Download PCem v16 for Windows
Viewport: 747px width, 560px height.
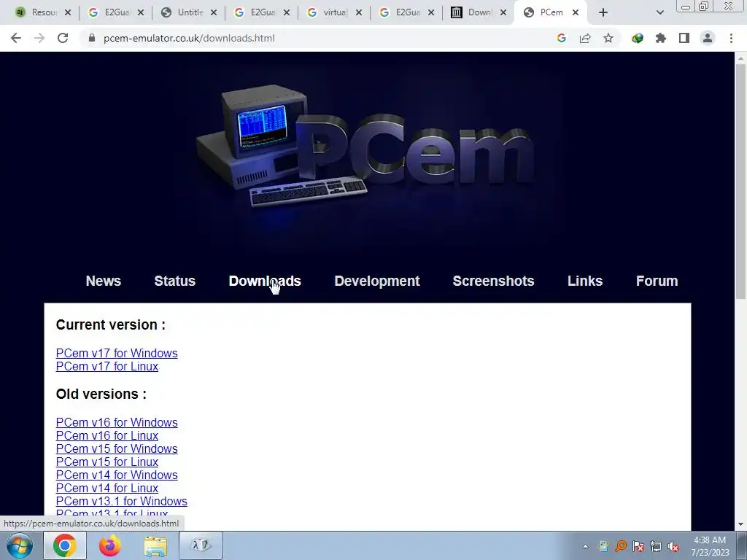(117, 423)
